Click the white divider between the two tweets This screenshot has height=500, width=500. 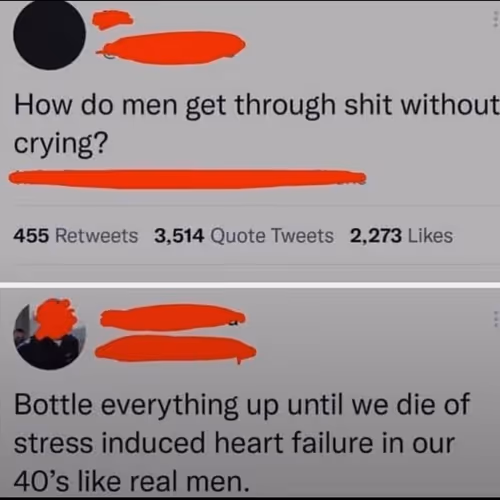point(250,285)
